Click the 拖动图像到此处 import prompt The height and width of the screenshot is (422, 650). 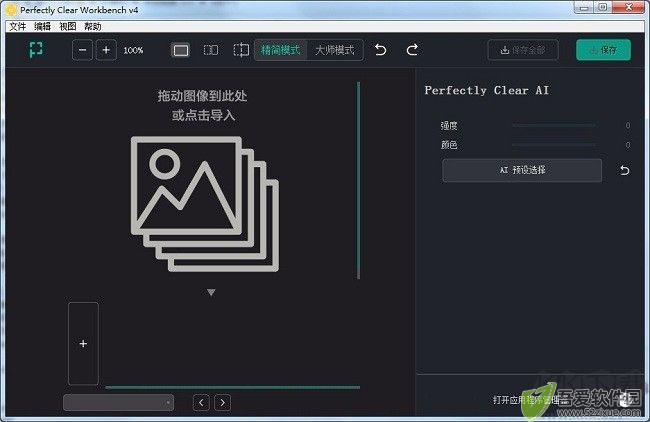202,96
